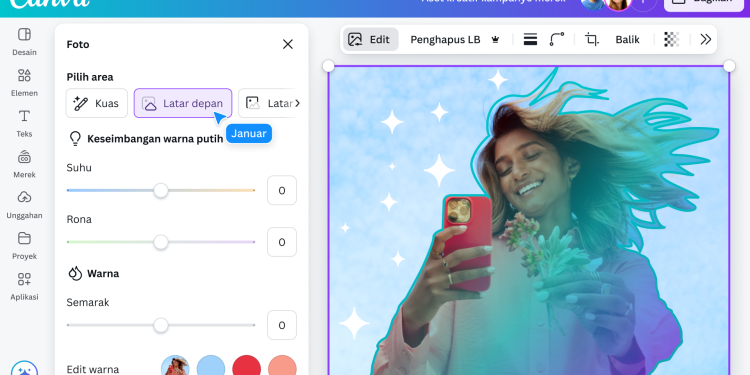
Task: Click the Edit warna label
Action: pos(93,369)
